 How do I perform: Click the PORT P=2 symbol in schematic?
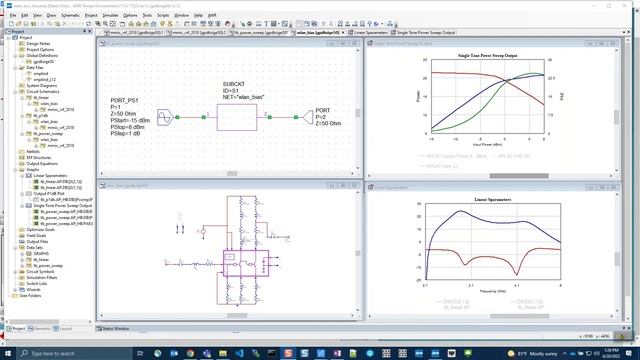tap(308, 117)
